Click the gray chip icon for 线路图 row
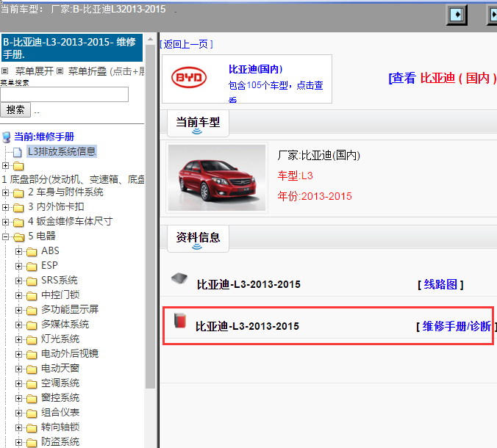The height and width of the screenshot is (448, 497). (179, 278)
